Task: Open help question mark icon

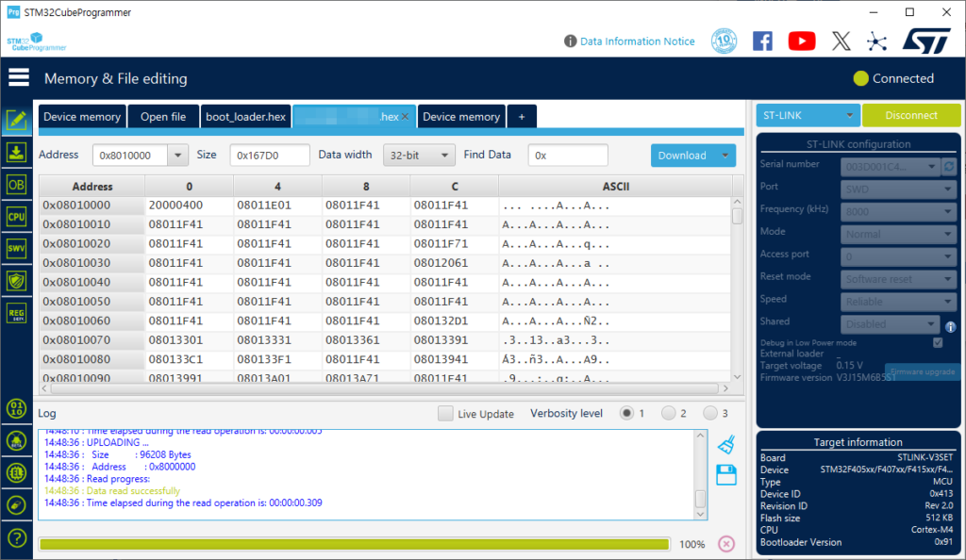Action: coord(16,538)
